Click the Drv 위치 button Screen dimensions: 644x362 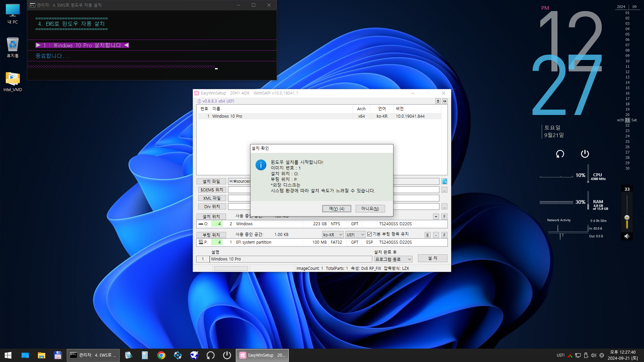pyautogui.click(x=211, y=206)
